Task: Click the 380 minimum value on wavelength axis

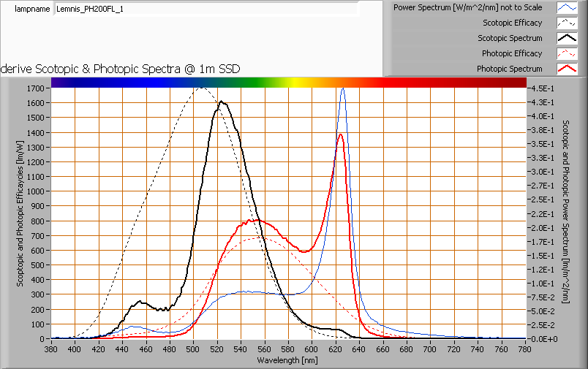Action: pyautogui.click(x=51, y=350)
